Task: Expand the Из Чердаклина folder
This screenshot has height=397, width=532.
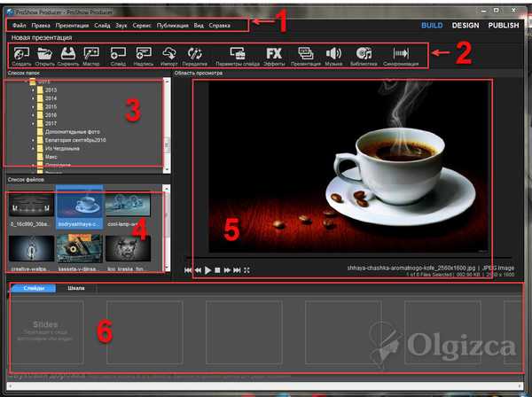Action: tap(33, 149)
